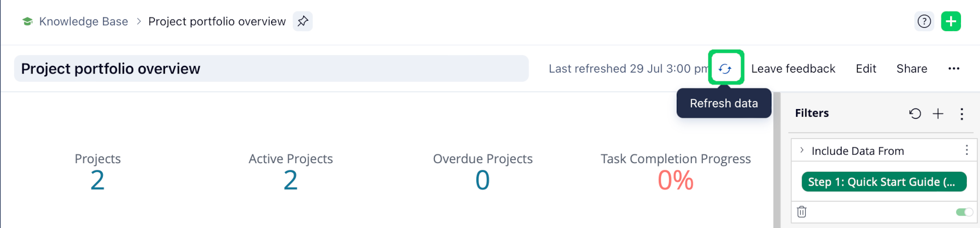Open Filters panel three-dot menu
This screenshot has height=228, width=980.
(962, 113)
